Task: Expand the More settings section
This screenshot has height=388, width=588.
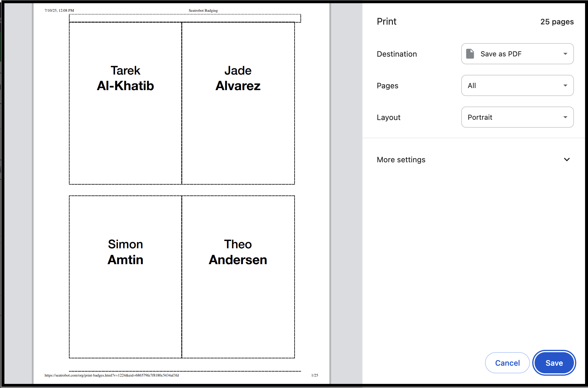Action: (x=474, y=160)
